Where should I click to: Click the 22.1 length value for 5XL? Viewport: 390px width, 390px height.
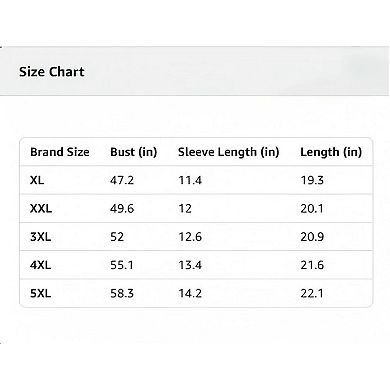pos(312,294)
